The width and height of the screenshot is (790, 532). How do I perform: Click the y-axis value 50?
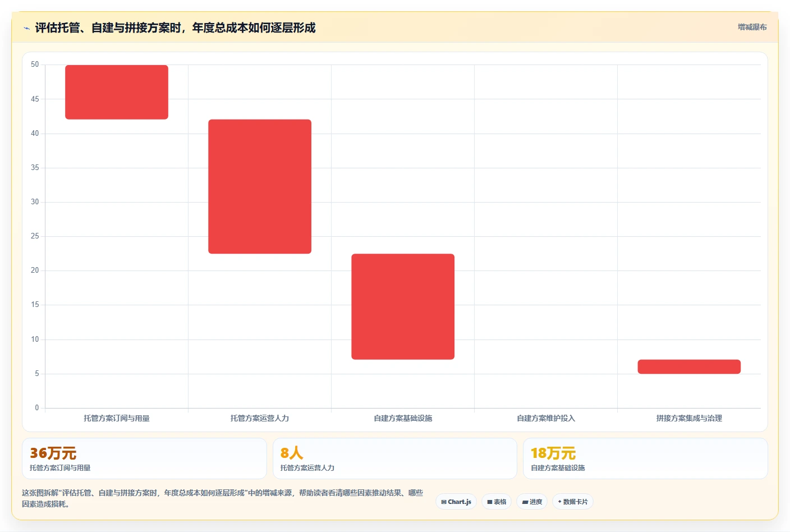35,65
